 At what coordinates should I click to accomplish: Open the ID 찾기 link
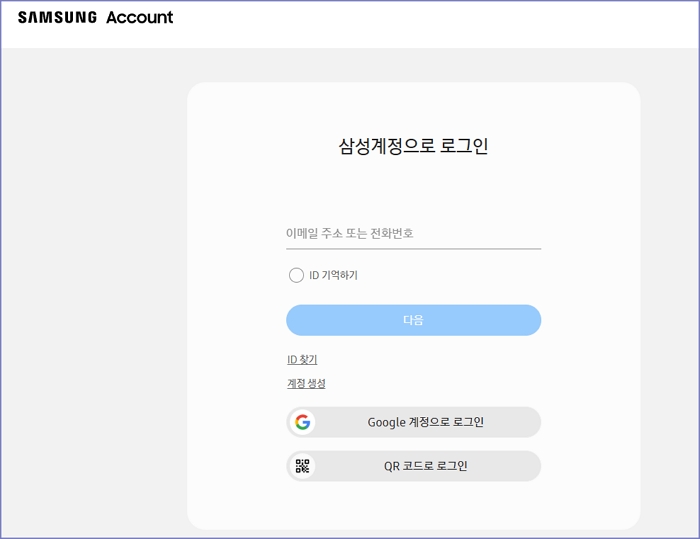pos(302,359)
